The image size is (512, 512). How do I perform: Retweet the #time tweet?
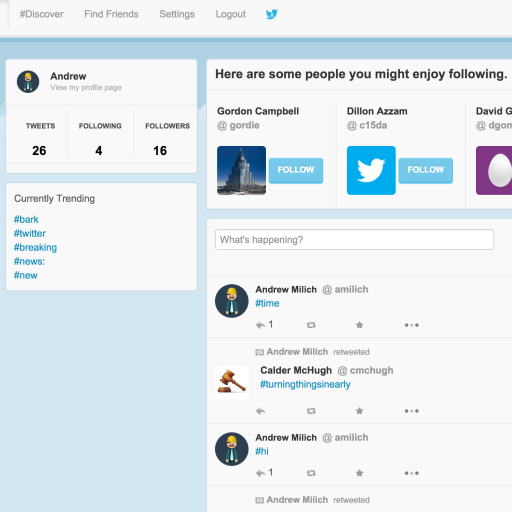[311, 325]
